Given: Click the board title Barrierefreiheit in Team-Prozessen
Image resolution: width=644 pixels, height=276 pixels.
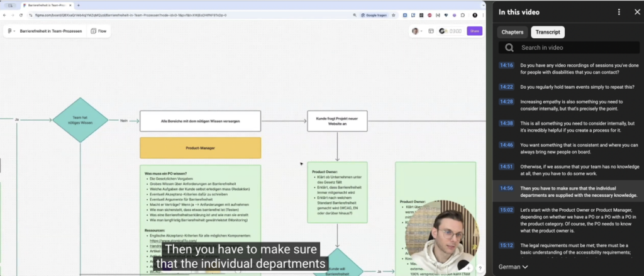Looking at the screenshot, I should pyautogui.click(x=51, y=31).
